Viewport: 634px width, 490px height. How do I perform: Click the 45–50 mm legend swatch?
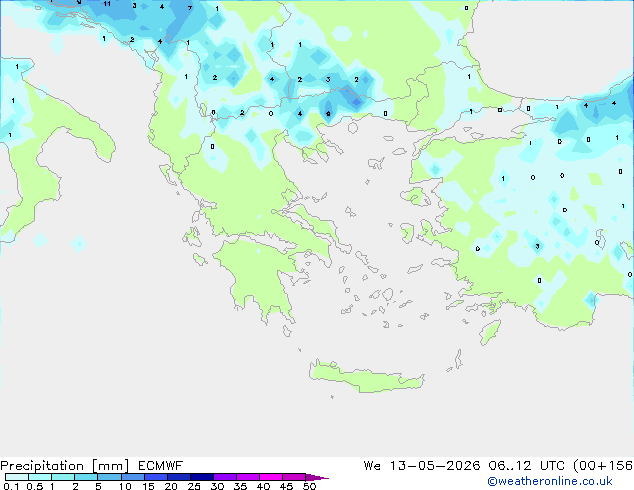pyautogui.click(x=294, y=477)
